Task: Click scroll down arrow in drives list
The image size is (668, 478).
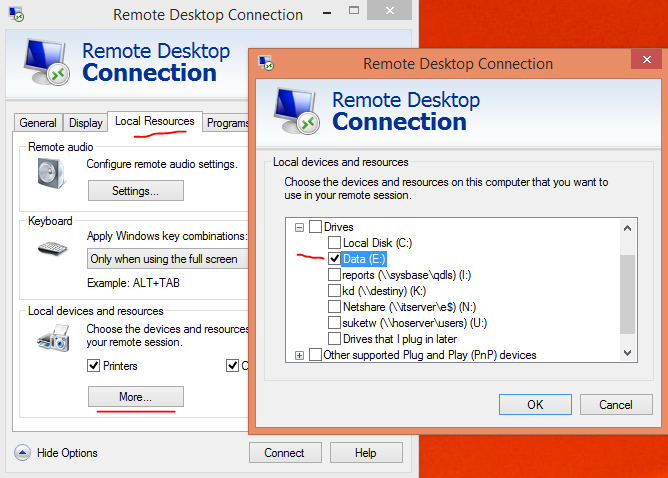Action: click(x=627, y=352)
